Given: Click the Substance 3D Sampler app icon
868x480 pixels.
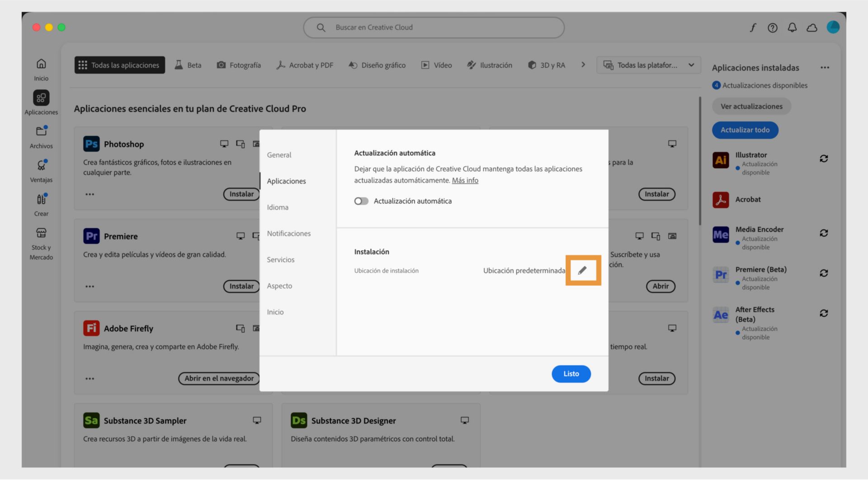Looking at the screenshot, I should click(x=91, y=421).
